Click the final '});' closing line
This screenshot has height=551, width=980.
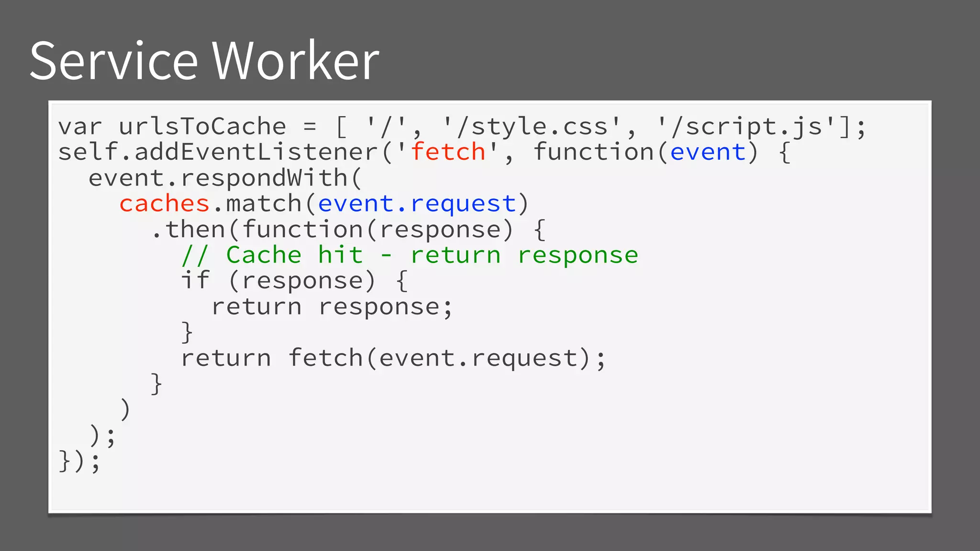[79, 462]
